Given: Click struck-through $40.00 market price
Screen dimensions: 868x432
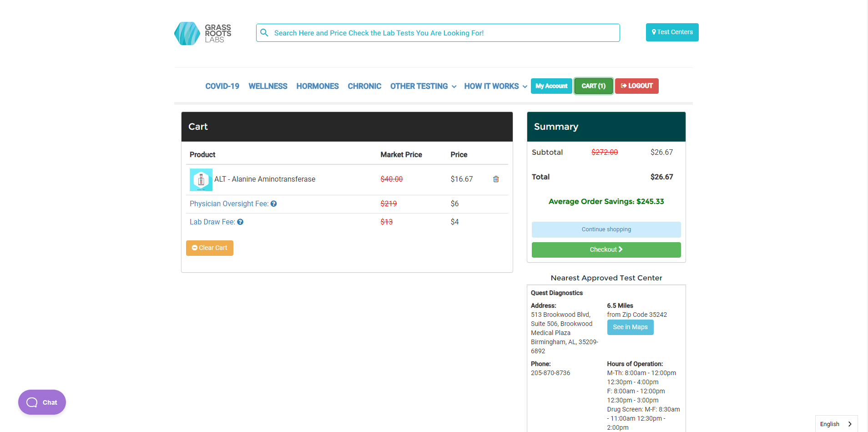Looking at the screenshot, I should click(x=392, y=179).
